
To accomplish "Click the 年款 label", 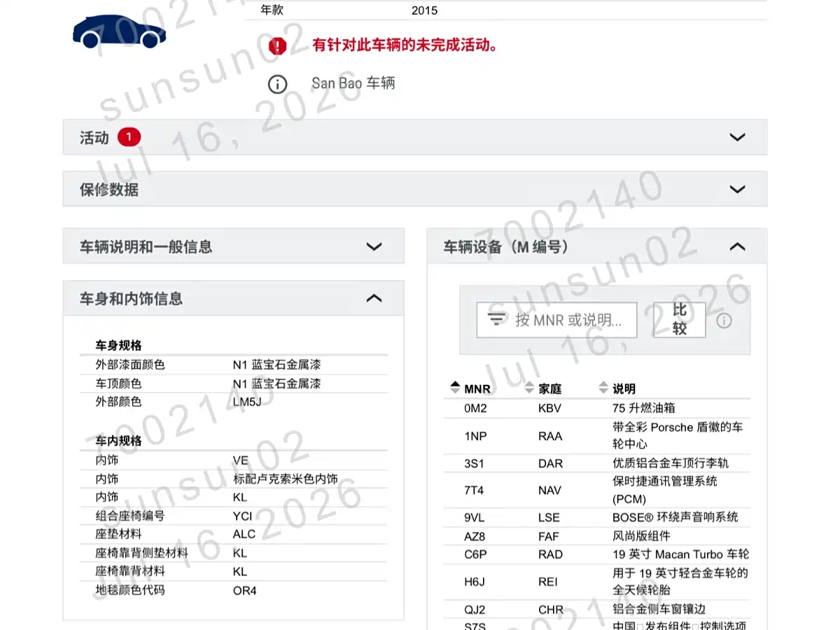I will pos(272,10).
